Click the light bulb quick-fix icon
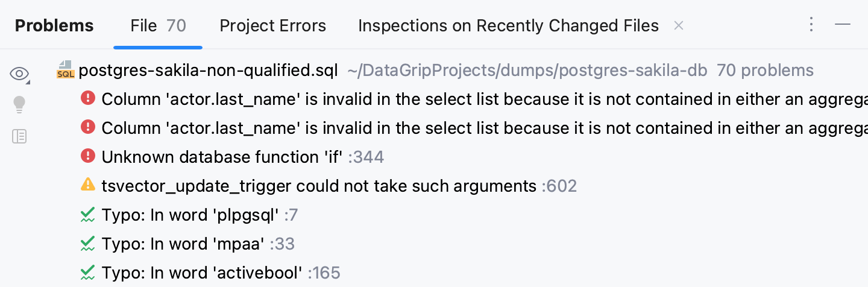 click(19, 105)
